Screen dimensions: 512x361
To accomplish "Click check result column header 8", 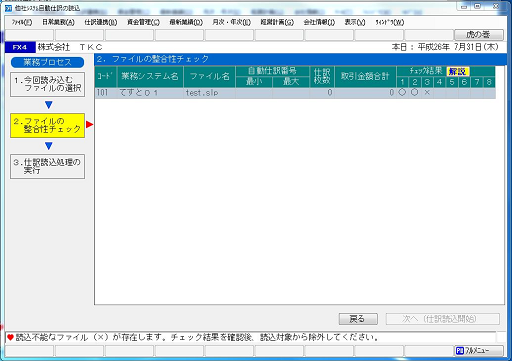I will [x=489, y=82].
